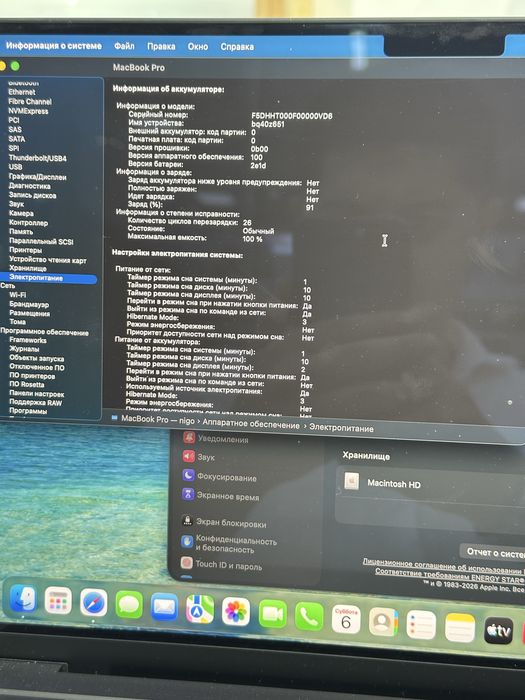Click Количество циклов перезарядки value 26
Image resolution: width=525 pixels, height=700 pixels.
[247, 222]
